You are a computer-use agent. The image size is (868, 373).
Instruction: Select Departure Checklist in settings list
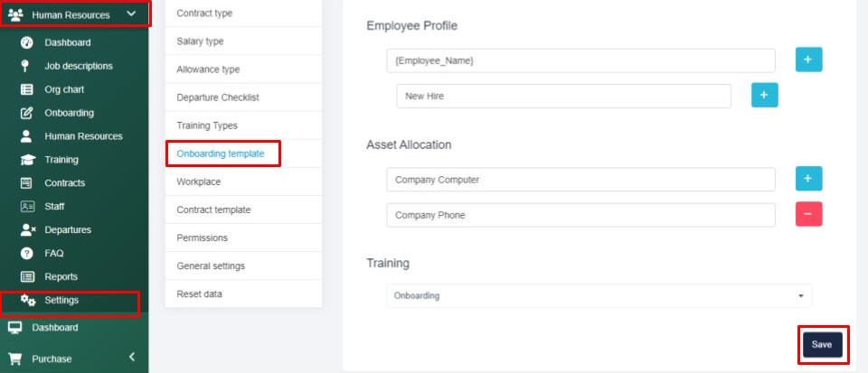218,97
